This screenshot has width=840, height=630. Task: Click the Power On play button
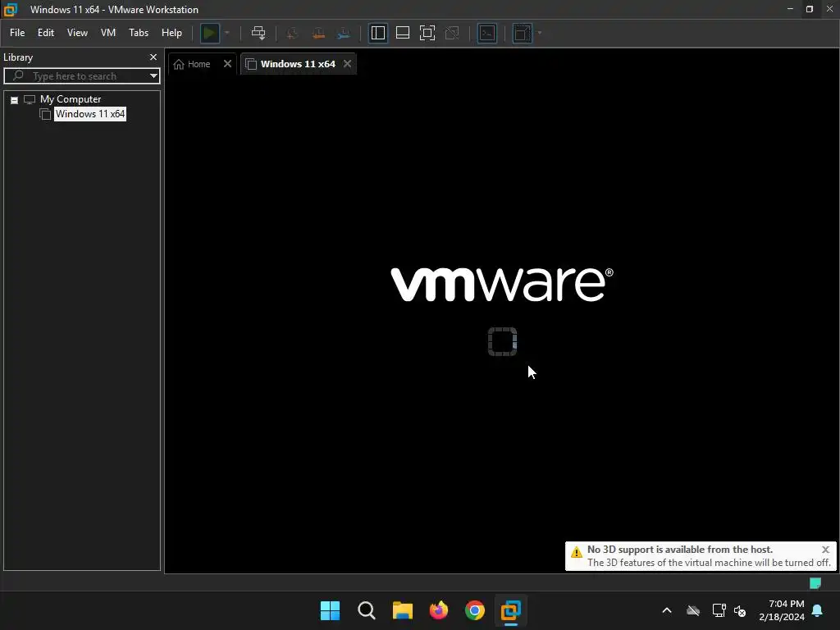tap(209, 33)
